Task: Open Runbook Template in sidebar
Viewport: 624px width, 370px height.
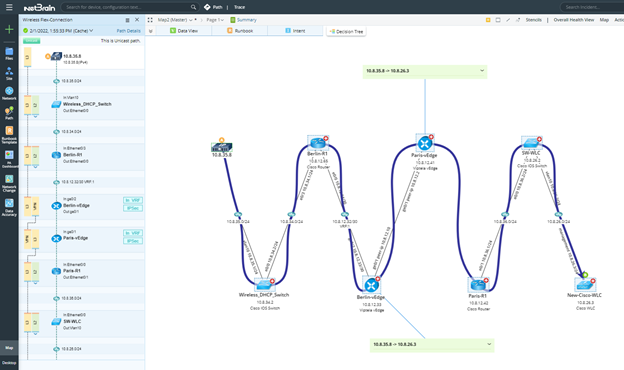Action: pyautogui.click(x=9, y=135)
